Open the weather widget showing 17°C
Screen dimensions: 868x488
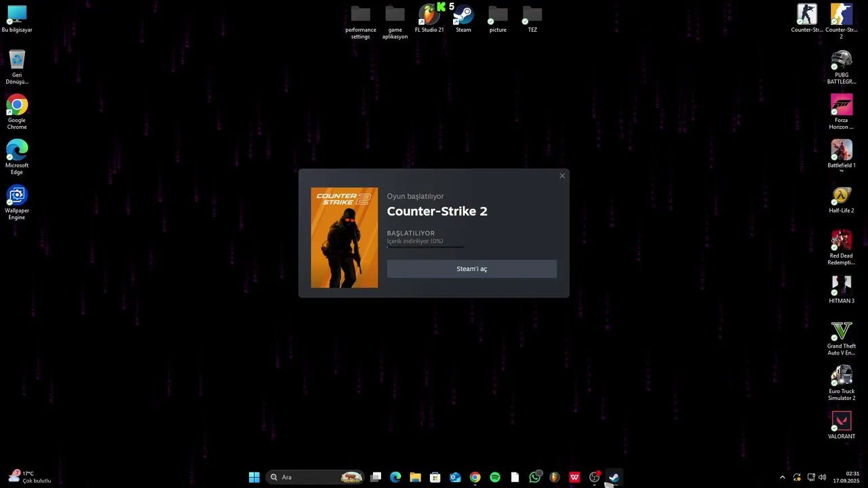(29, 477)
